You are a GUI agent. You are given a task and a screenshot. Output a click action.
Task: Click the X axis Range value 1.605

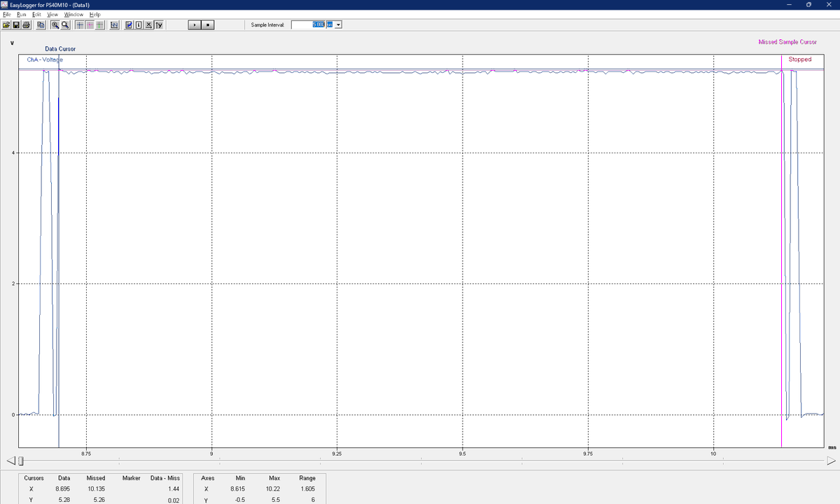(307, 488)
